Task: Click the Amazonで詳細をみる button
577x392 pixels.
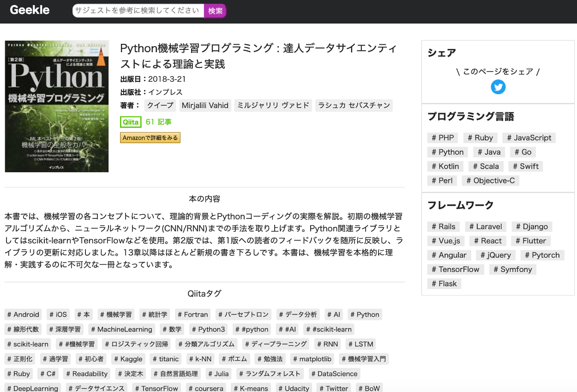Action: (150, 138)
